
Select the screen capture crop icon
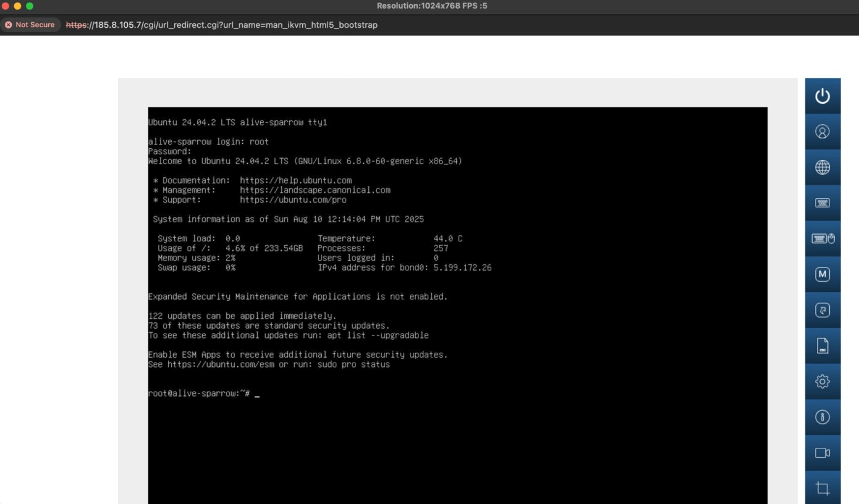[x=823, y=488]
